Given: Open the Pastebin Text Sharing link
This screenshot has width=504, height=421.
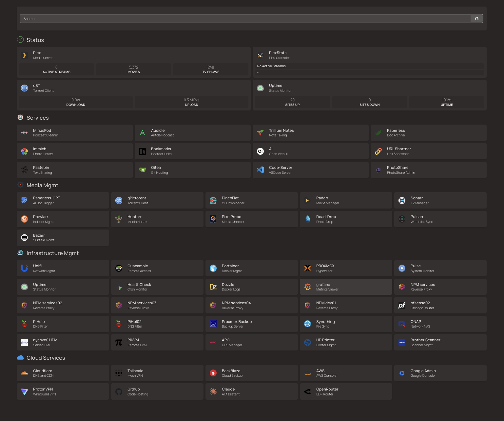Looking at the screenshot, I should (75, 170).
